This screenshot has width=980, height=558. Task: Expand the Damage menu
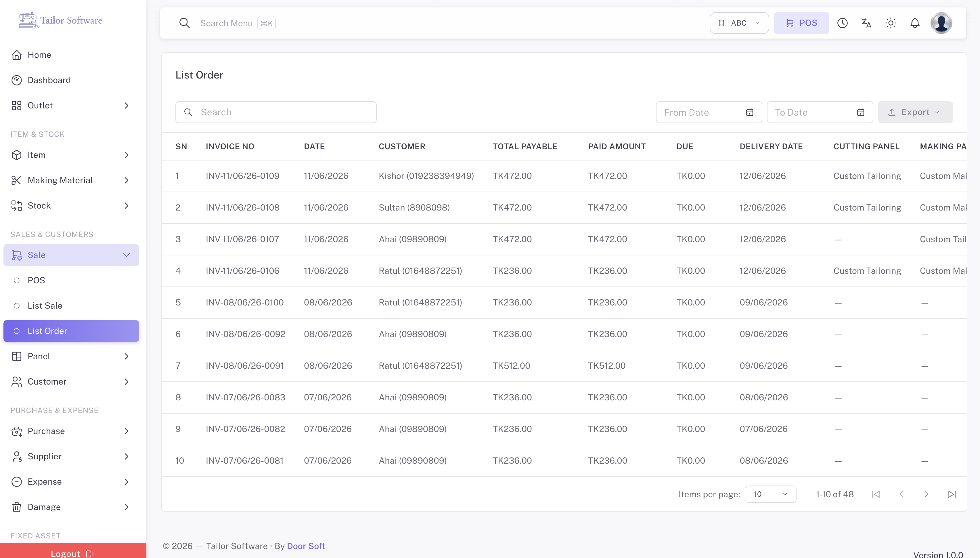click(71, 507)
